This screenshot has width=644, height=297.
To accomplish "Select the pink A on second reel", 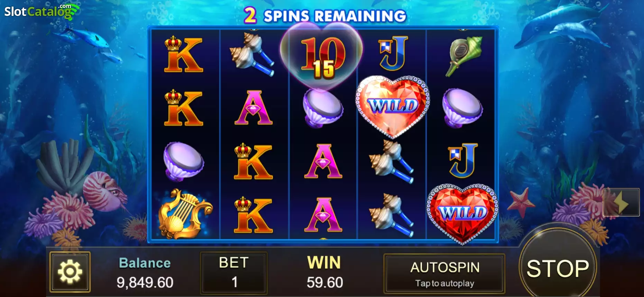I will (254, 107).
